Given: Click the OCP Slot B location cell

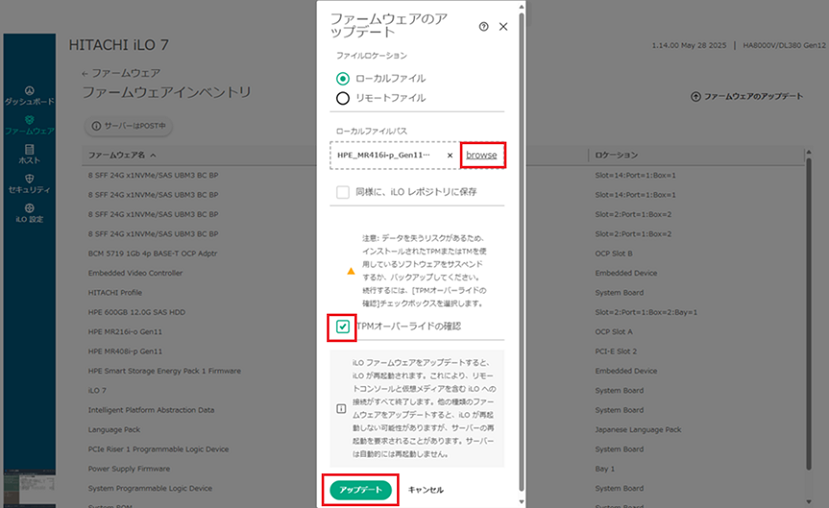Looking at the screenshot, I should click(613, 254).
